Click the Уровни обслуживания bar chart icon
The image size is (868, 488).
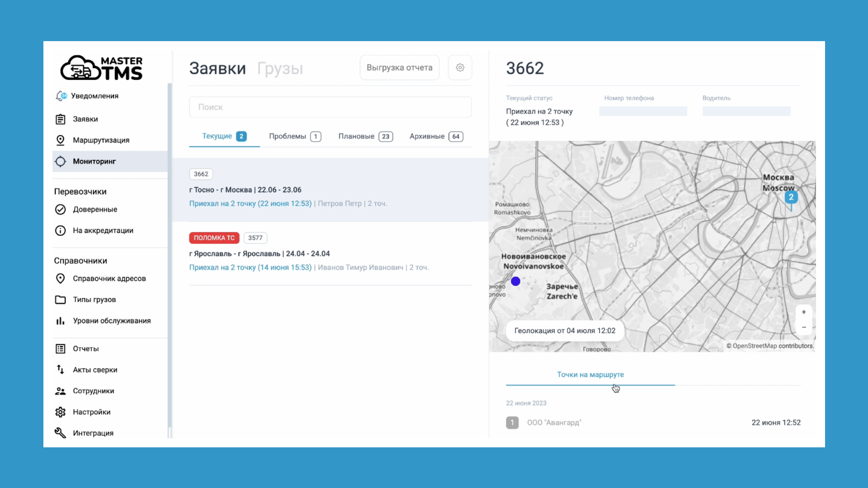[60, 321]
